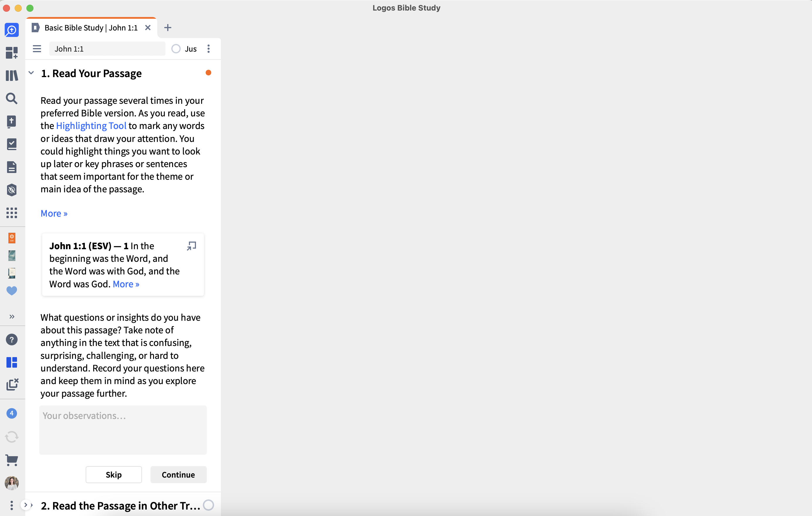Open the Guides compass hexagon icon

[12, 190]
